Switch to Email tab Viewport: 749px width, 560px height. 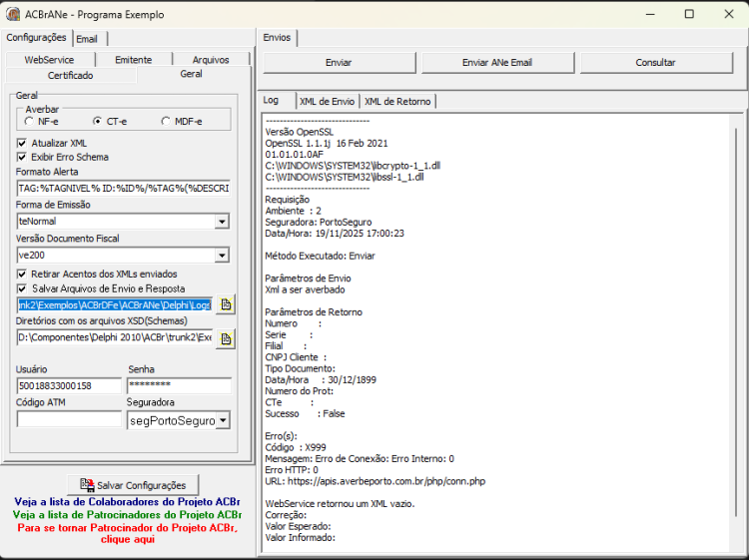89,39
